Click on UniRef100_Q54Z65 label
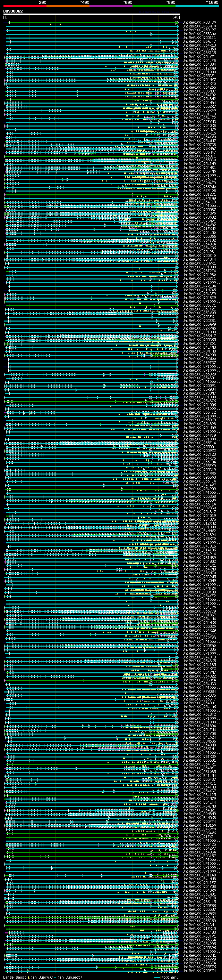 click(199, 87)
